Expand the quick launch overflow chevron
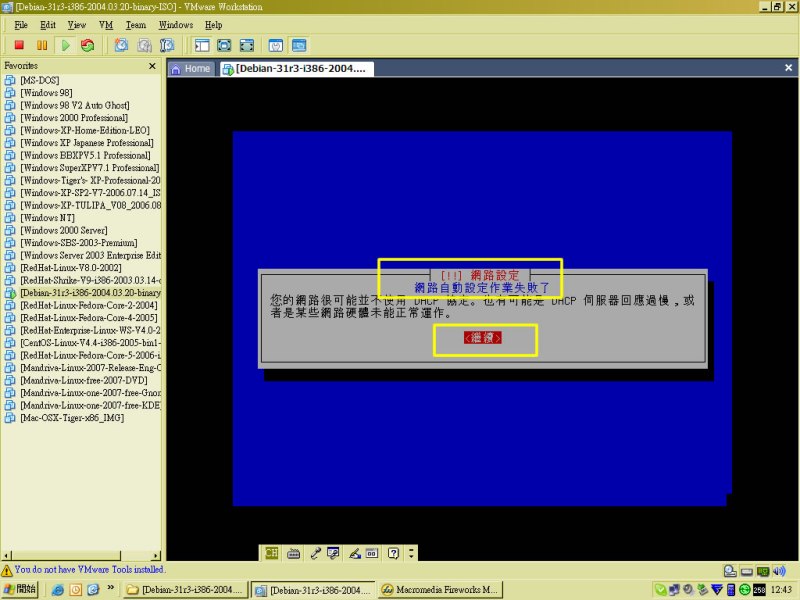Image resolution: width=800 pixels, height=600 pixels. coord(111,588)
